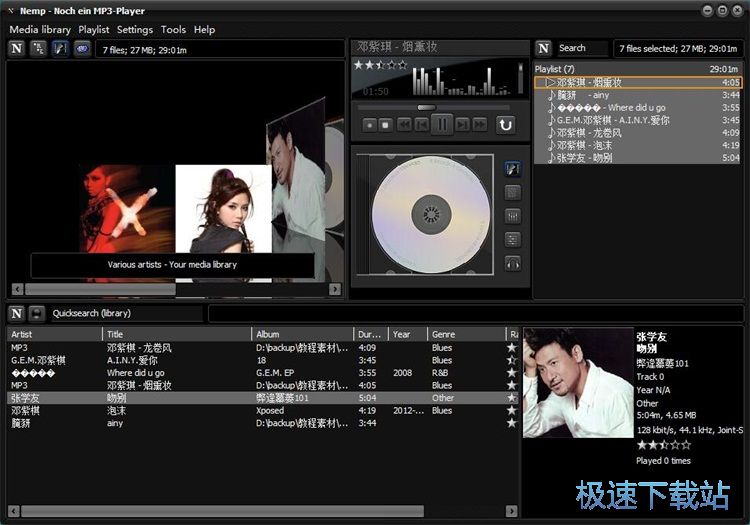
Task: Click the fast forward button
Action: tap(479, 125)
